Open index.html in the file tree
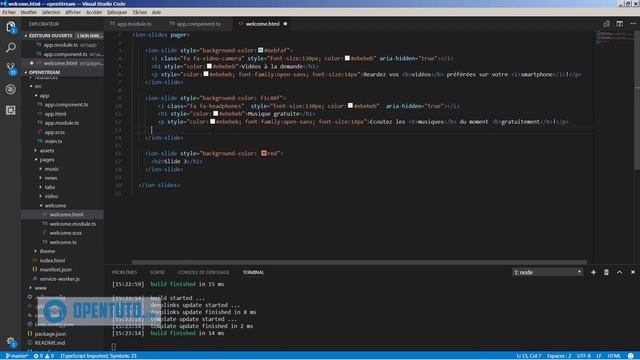Viewport: 640px width, 360px height. [x=52, y=260]
